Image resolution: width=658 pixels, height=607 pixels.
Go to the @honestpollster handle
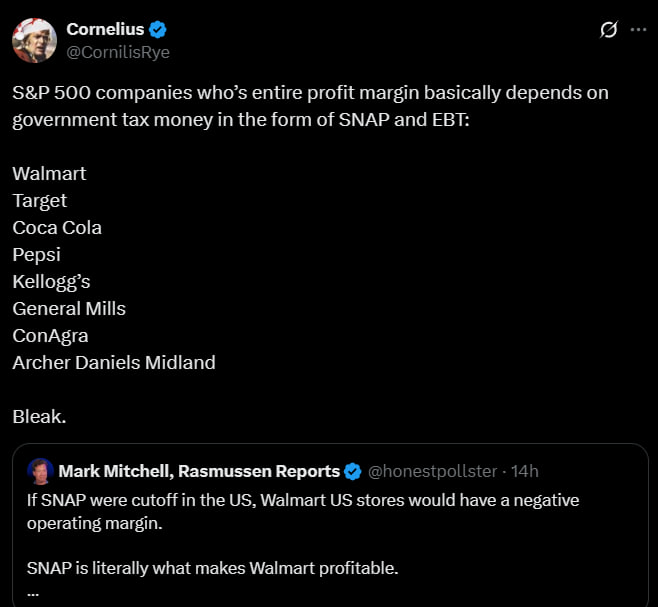pos(433,471)
